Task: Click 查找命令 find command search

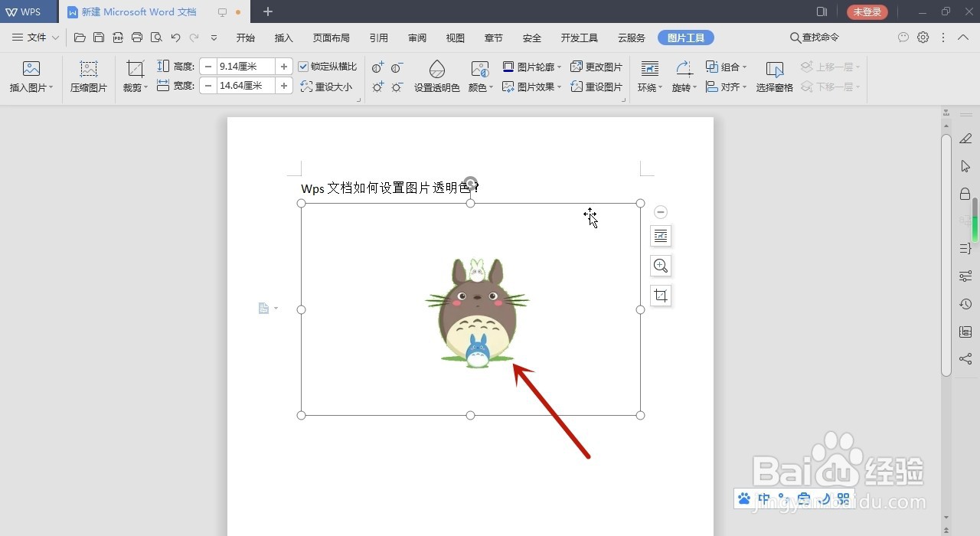Action: [815, 38]
